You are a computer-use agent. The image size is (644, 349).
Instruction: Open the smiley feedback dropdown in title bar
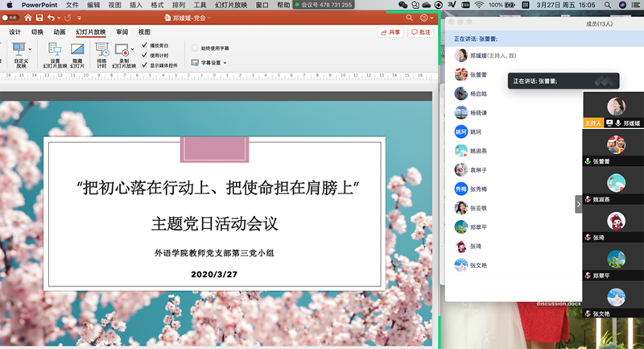click(427, 17)
